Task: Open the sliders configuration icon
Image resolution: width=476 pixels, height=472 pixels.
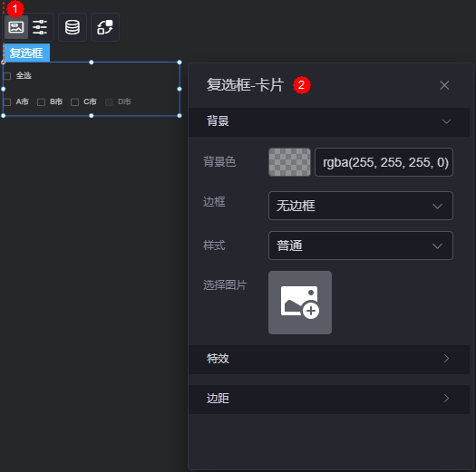Action: [x=40, y=27]
